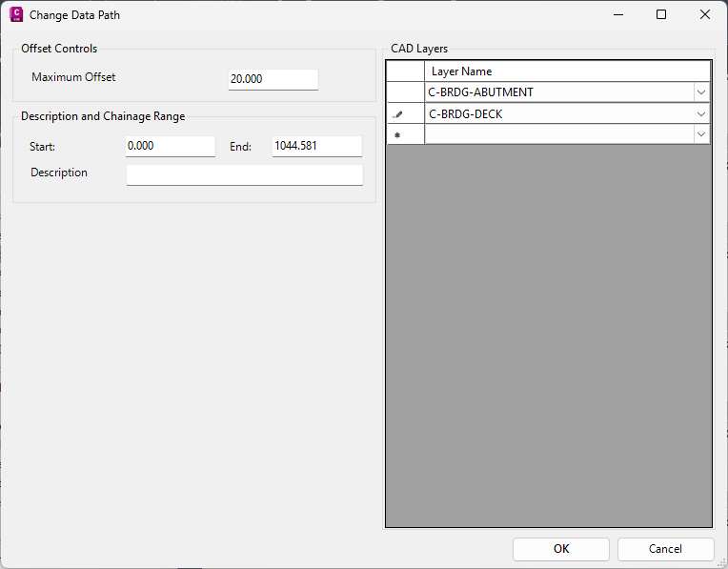This screenshot has width=728, height=569.
Task: Click the Civil 3D app icon in title bar
Action: click(x=16, y=15)
